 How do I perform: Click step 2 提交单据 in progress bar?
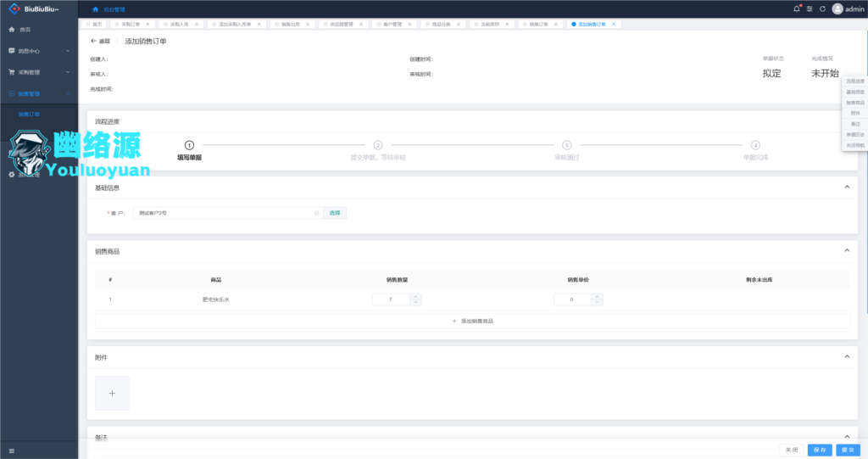coord(378,150)
